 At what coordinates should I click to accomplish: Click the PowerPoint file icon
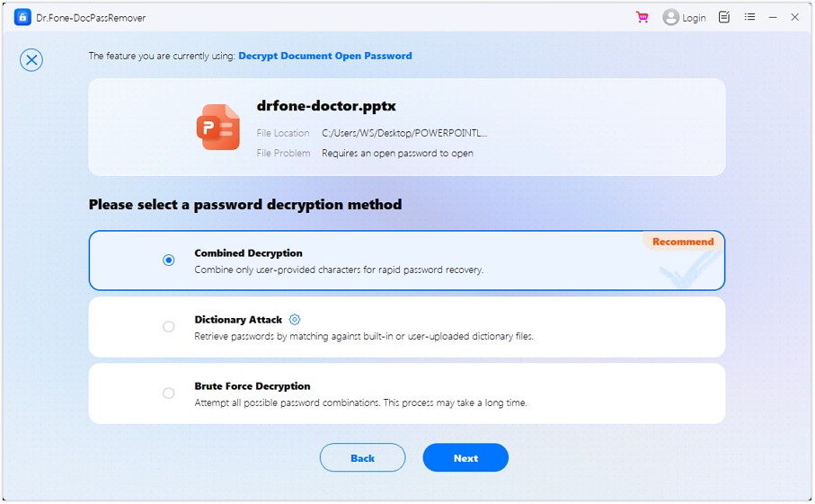pyautogui.click(x=217, y=127)
